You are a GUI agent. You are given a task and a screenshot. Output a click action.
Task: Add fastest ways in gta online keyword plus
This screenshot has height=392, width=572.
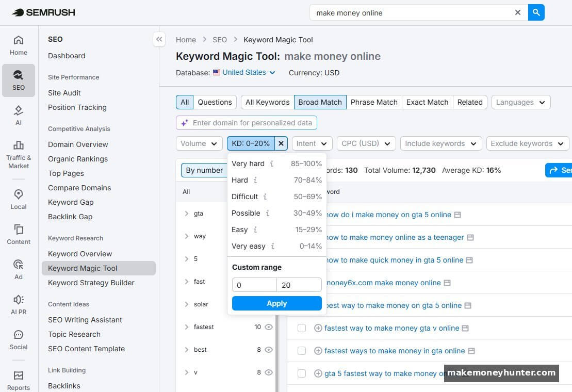click(x=318, y=350)
